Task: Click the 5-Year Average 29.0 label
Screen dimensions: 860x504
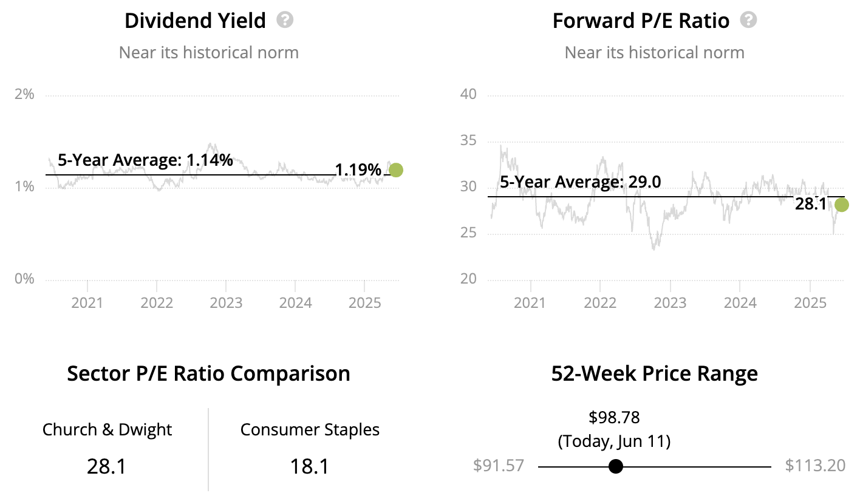Action: click(581, 182)
